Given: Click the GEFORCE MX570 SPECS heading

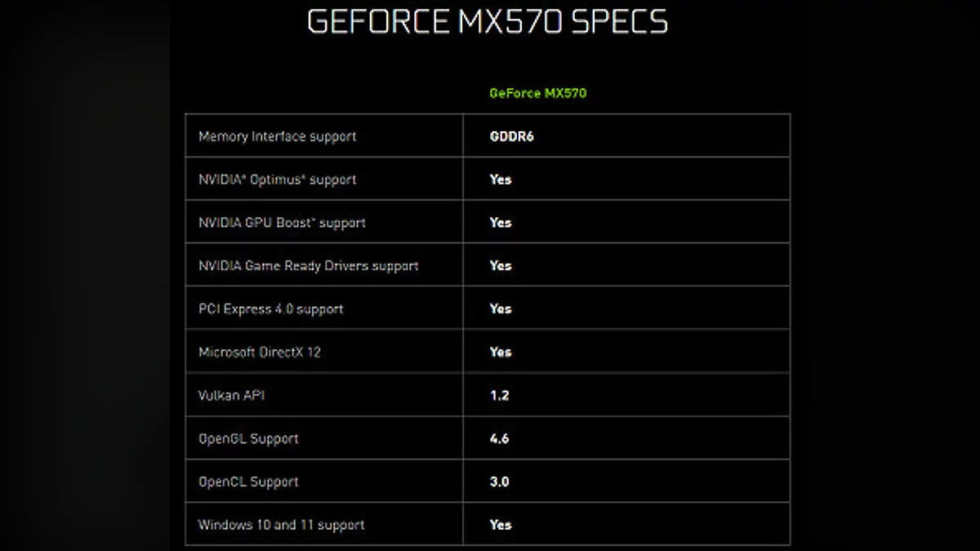Looking at the screenshot, I should 487,22.
